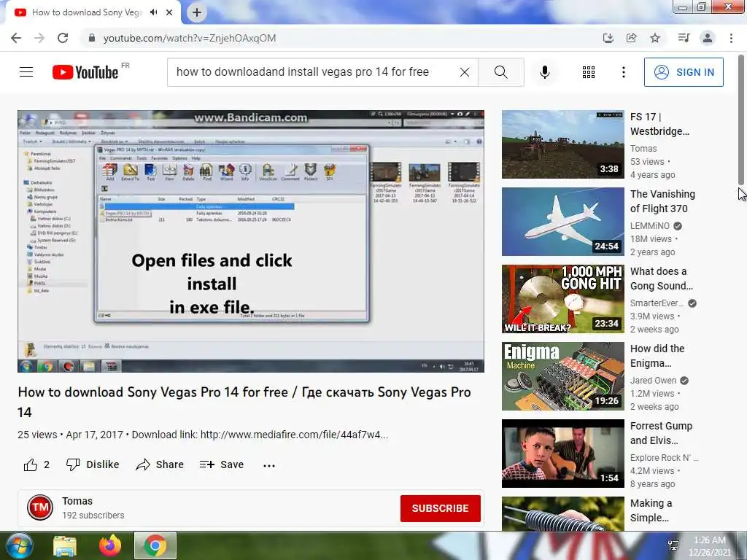Open the Forrest Gump and Elvis thumbnail
The width and height of the screenshot is (747, 560).
pos(563,454)
